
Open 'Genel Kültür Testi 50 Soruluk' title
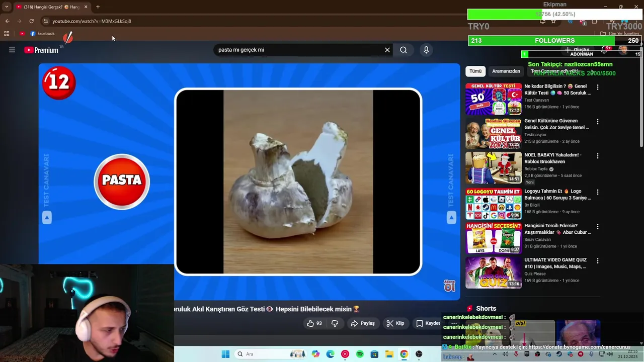tap(557, 89)
